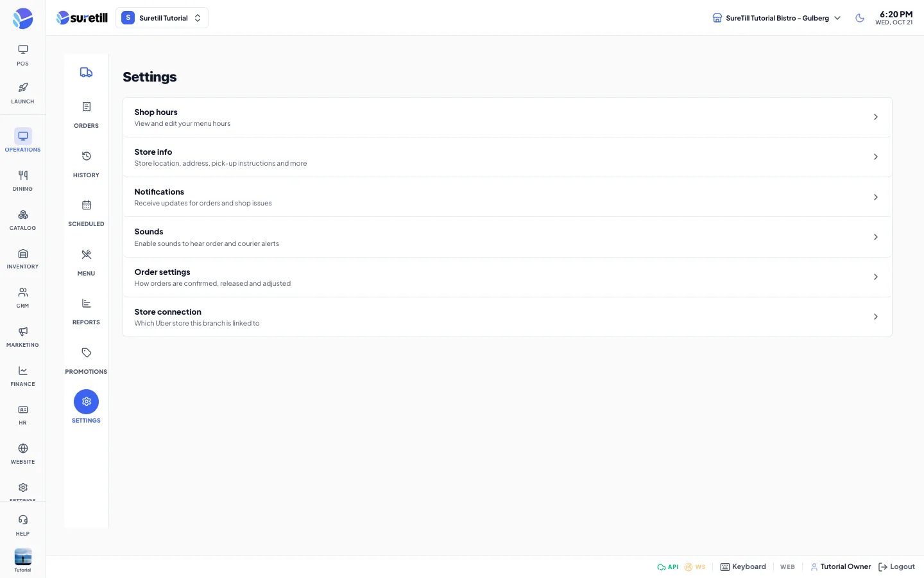Open the HR section
924x578 pixels.
pos(22,415)
